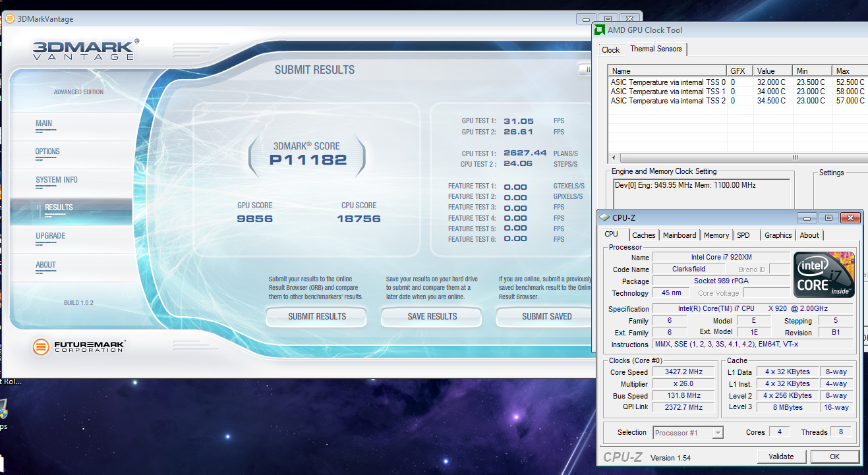Screen dimensions: 868x475
Task: Click the Futuremark Corporation logo
Action: [x=78, y=347]
